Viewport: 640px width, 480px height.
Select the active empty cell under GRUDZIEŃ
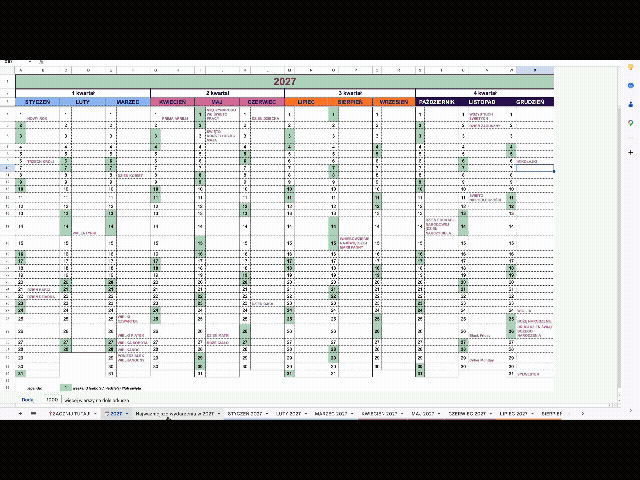pos(535,168)
